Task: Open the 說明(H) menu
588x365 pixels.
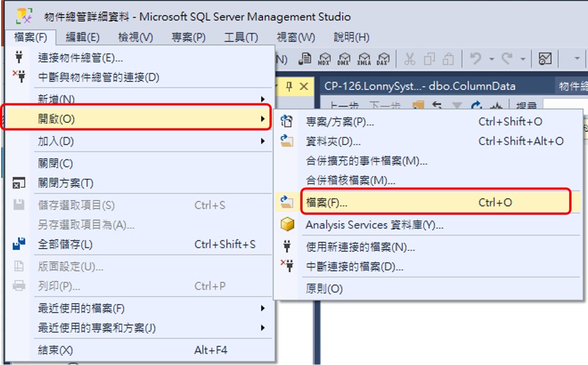Action: coord(352,38)
